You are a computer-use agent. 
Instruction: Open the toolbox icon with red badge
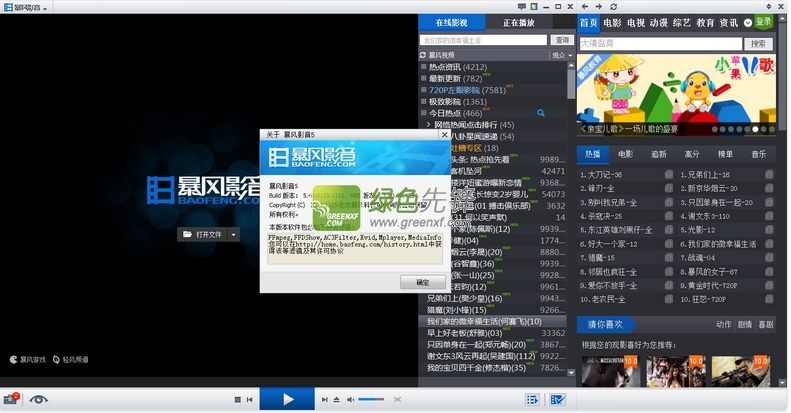pyautogui.click(x=11, y=399)
